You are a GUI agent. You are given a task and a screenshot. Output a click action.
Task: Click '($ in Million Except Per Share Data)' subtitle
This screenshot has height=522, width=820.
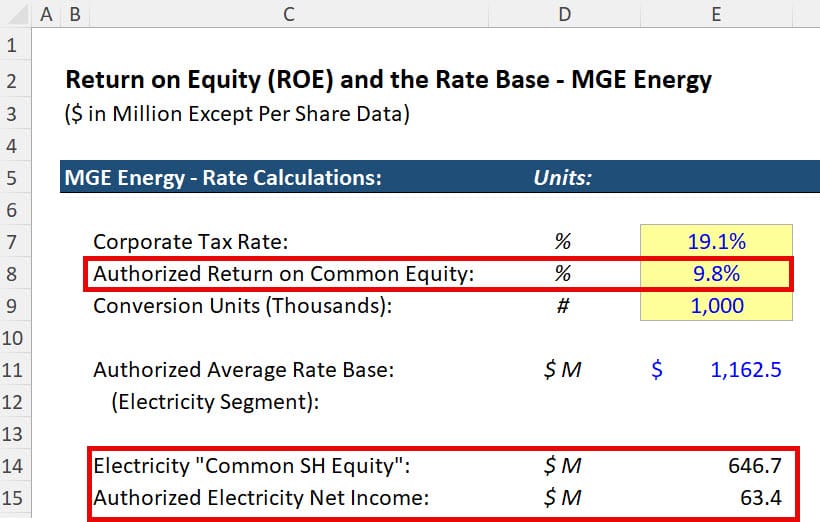click(x=237, y=114)
